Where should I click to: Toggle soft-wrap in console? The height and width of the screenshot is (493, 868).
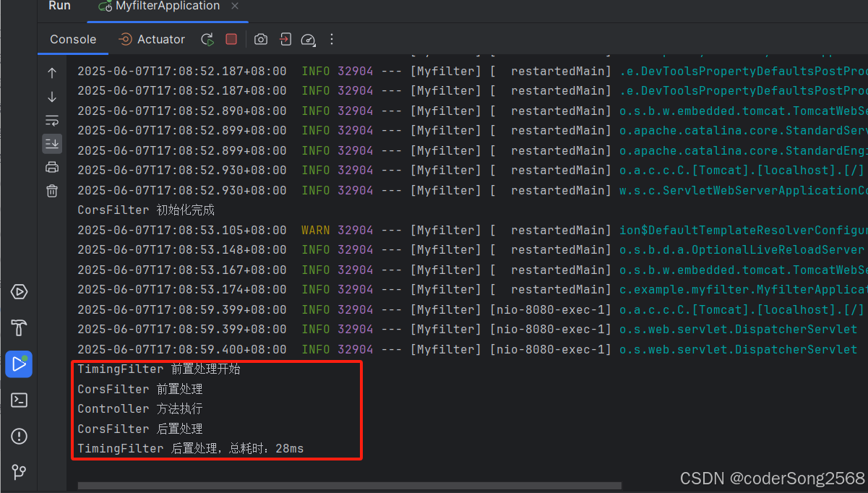point(52,120)
